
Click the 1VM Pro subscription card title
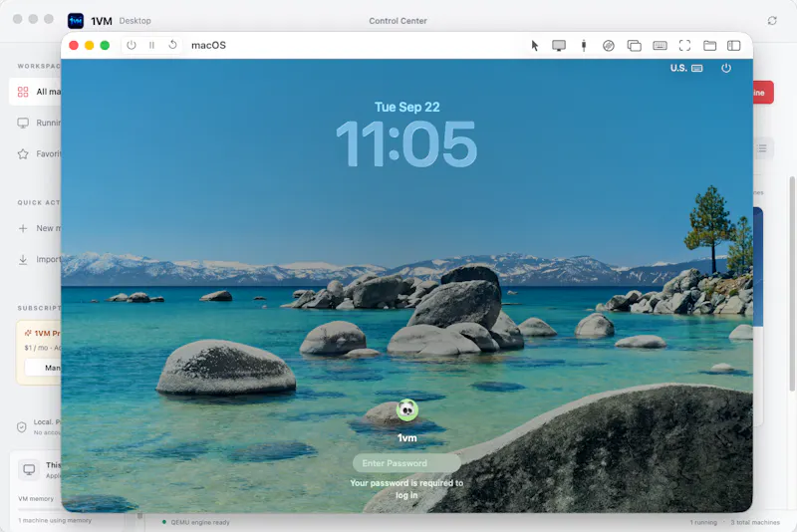point(43,334)
